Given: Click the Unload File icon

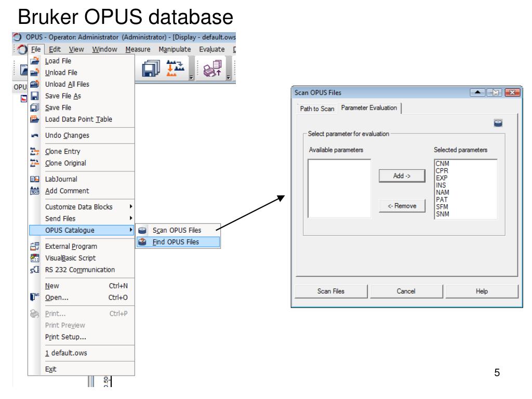Looking at the screenshot, I should click(35, 73).
